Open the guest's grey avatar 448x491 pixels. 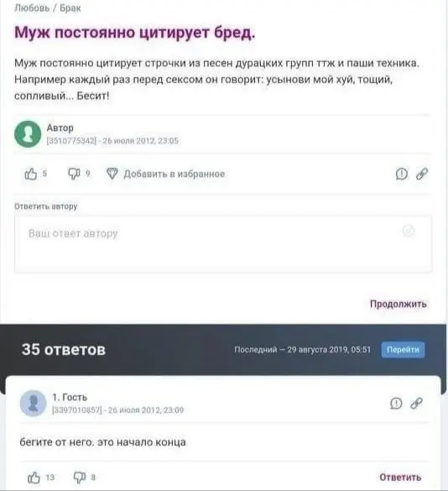[34, 404]
